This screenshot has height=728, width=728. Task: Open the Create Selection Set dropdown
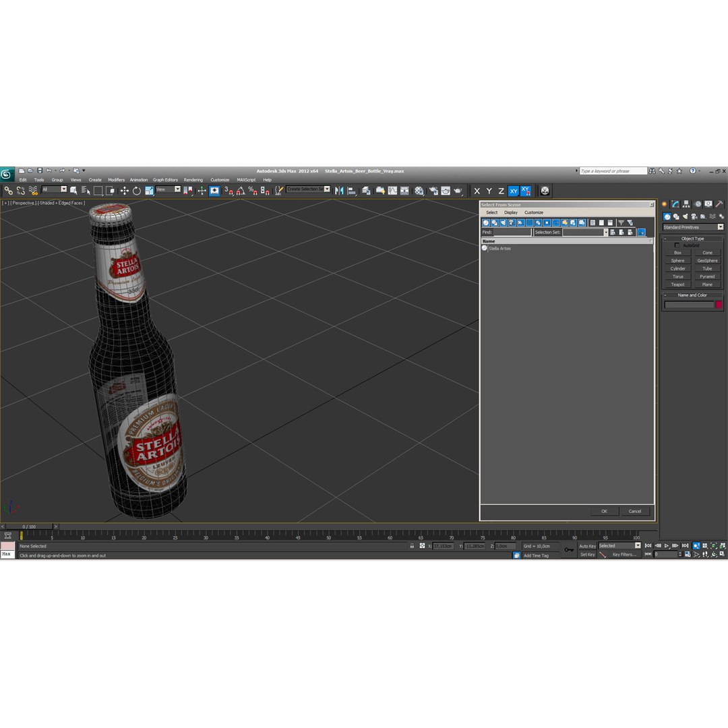click(308, 189)
